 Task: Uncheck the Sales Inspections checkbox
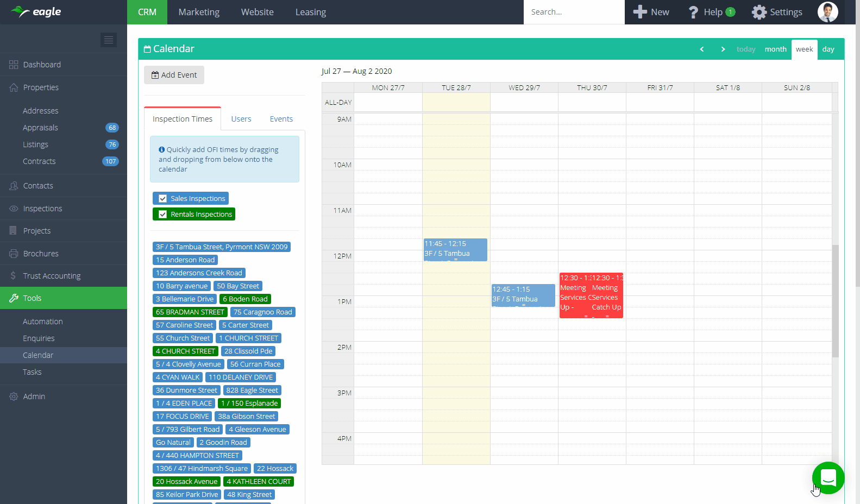point(162,199)
